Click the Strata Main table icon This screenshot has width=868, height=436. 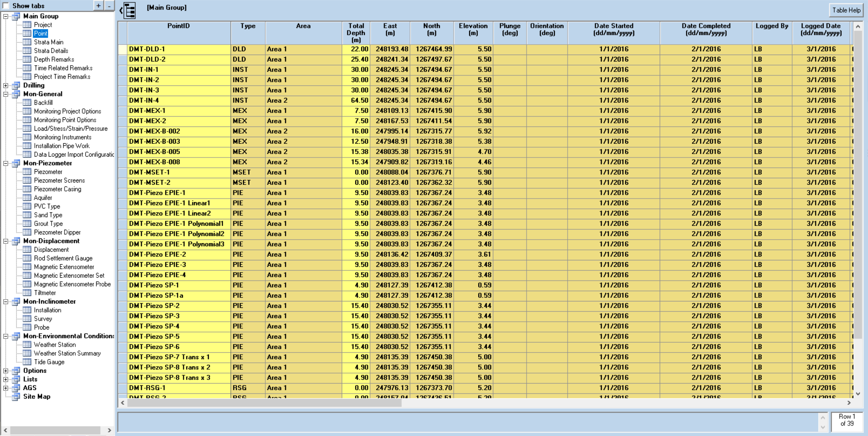click(27, 42)
